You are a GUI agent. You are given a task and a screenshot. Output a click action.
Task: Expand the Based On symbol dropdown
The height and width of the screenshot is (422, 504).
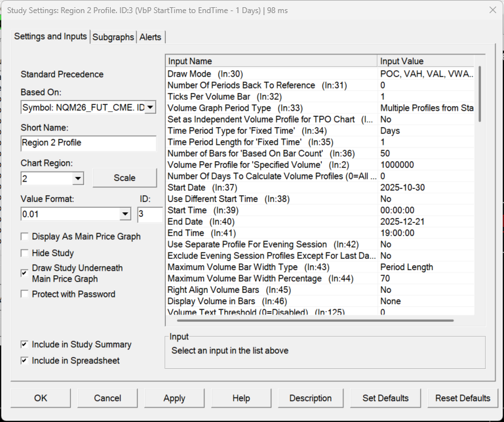point(149,107)
